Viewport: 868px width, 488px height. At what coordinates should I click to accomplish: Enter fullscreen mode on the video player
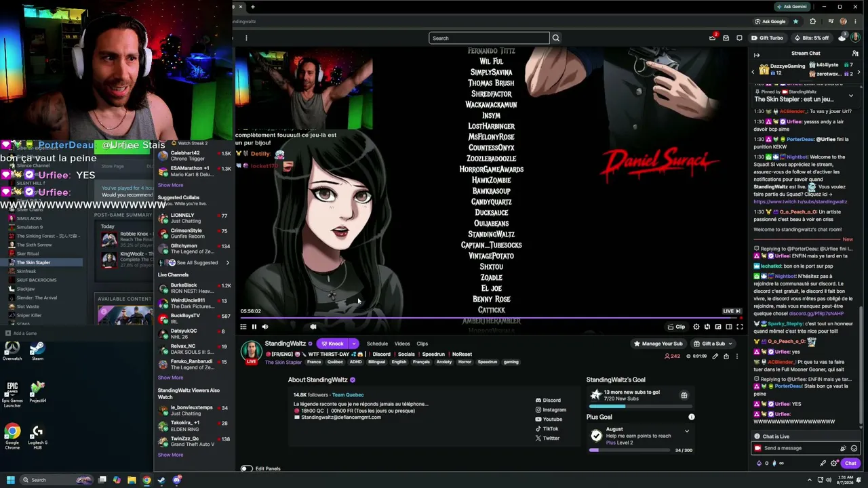click(740, 327)
